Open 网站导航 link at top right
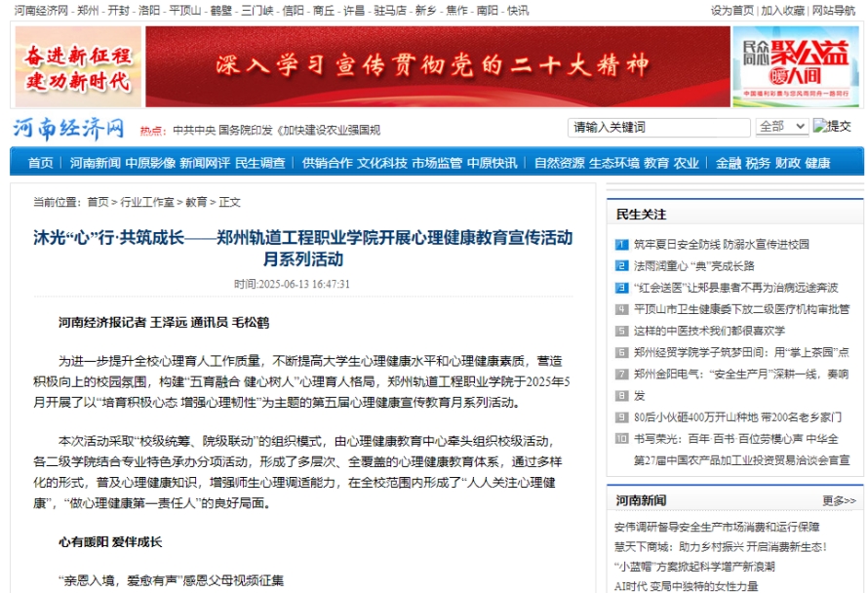Screen dimensions: 868x593 [x=836, y=10]
